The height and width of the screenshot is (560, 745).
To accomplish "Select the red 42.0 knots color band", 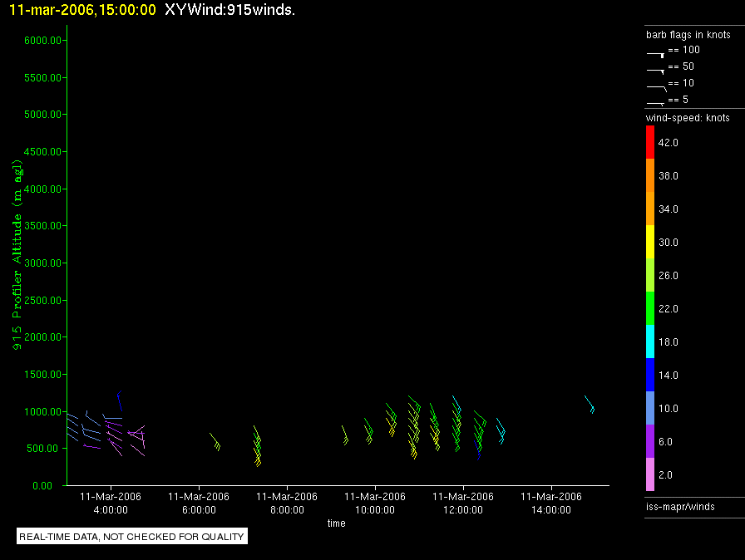I will coord(650,142).
